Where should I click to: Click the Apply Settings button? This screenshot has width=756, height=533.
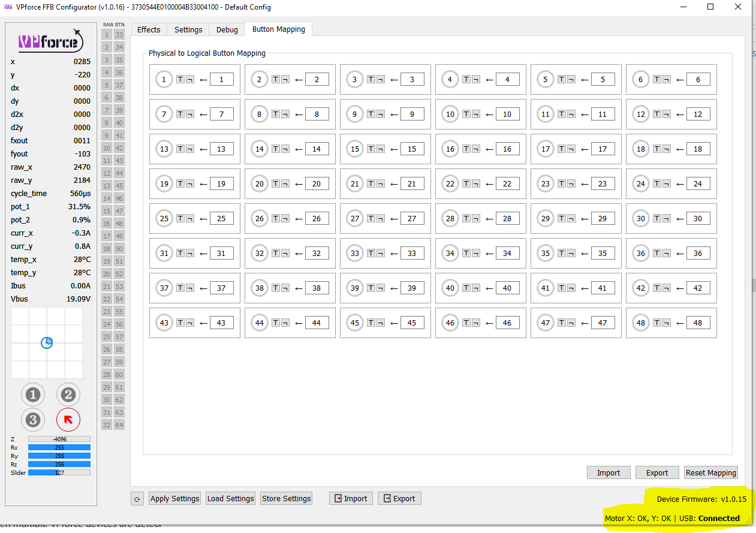coord(174,498)
